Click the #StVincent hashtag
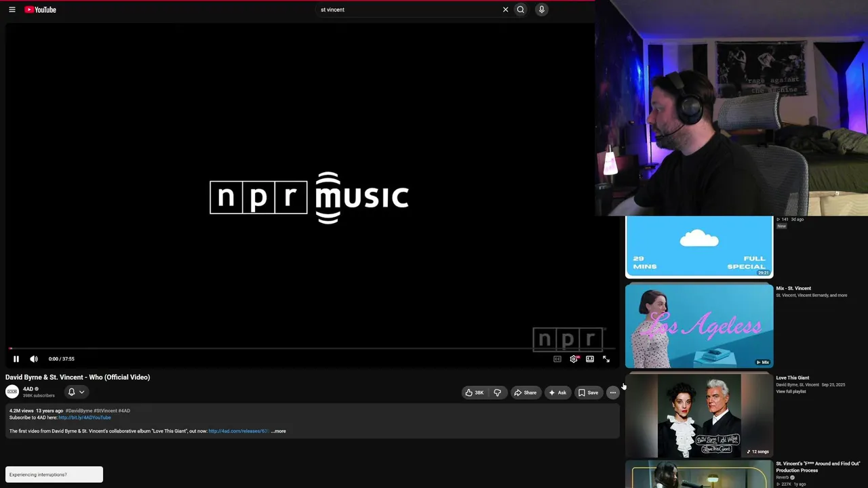 coord(105,411)
